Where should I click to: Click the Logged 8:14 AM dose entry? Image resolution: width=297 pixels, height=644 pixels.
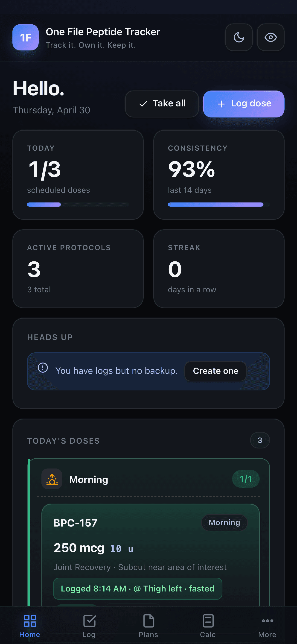138,589
